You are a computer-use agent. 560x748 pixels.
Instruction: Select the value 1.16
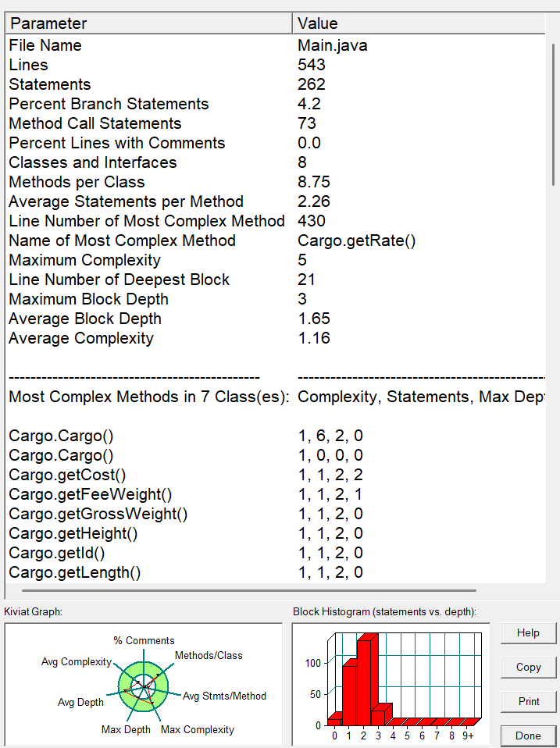point(314,339)
